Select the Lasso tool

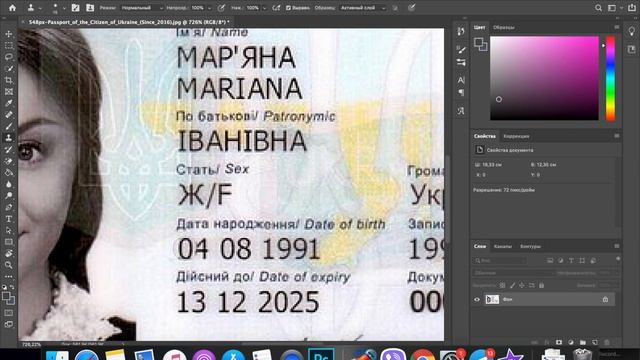pyautogui.click(x=9, y=57)
